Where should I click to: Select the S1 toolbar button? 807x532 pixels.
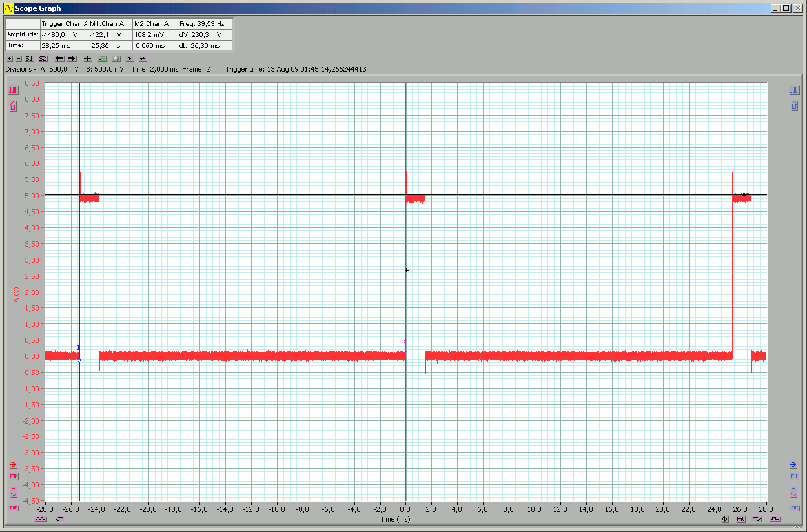click(30, 59)
